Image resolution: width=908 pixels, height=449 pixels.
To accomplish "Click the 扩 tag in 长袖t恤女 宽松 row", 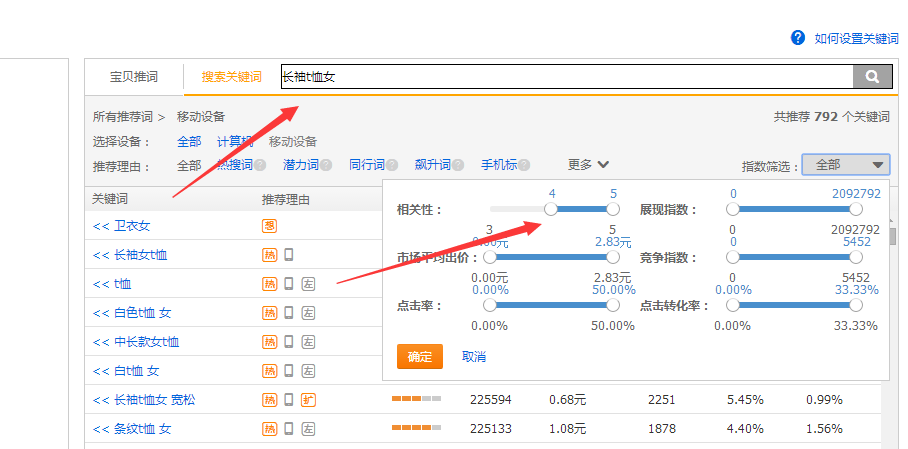I will [x=308, y=400].
